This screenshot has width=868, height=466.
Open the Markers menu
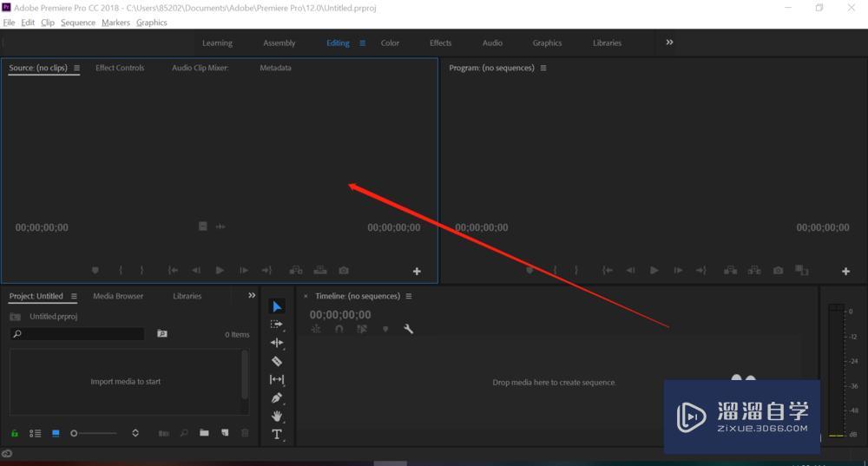click(x=115, y=23)
